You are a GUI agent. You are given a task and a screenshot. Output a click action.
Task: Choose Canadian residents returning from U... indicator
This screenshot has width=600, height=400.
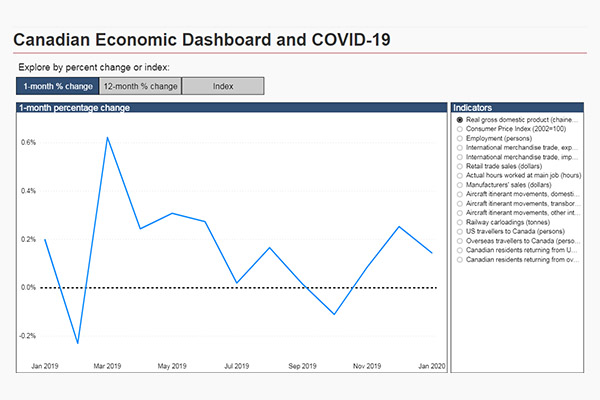click(x=460, y=250)
